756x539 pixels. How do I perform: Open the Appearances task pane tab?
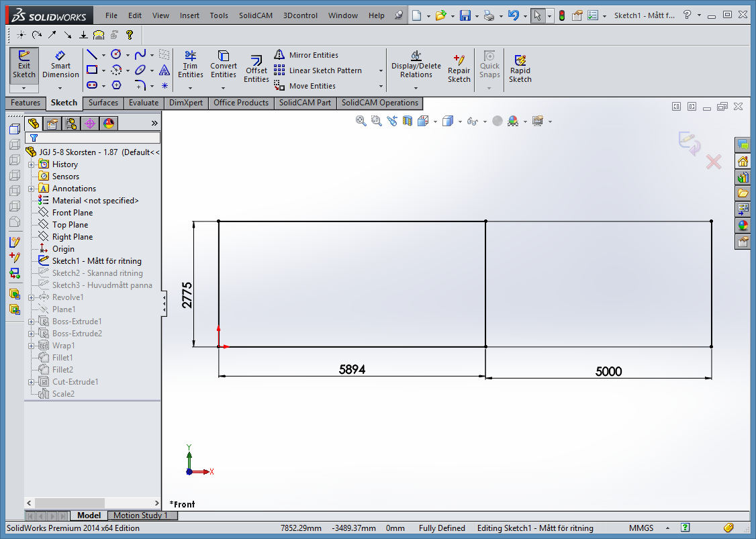[743, 225]
